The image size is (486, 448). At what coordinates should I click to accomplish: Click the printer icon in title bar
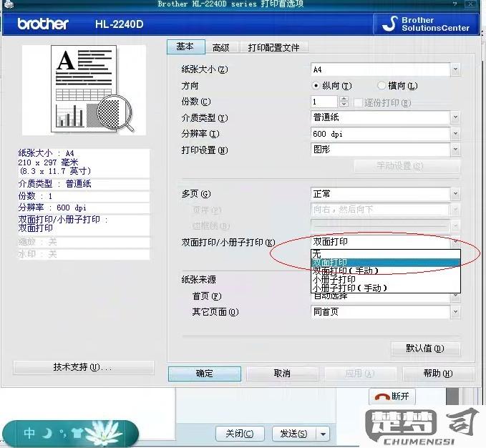click(x=9, y=4)
